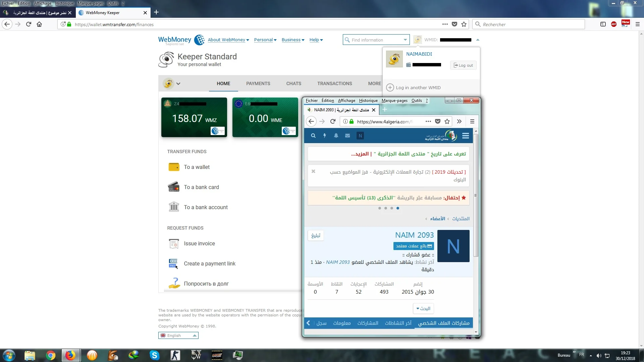Image resolution: width=644 pixels, height=362 pixels.
Task: Open the forum messages envelope icon
Action: click(347, 136)
